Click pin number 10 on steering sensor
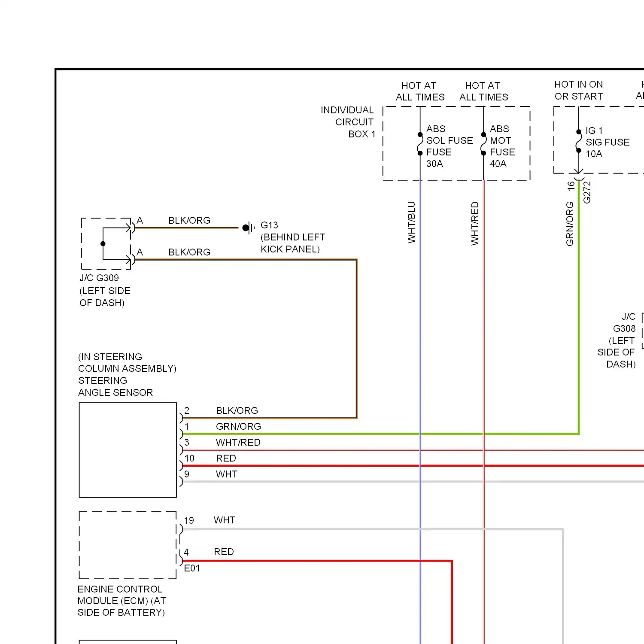The image size is (644, 644). point(189,459)
